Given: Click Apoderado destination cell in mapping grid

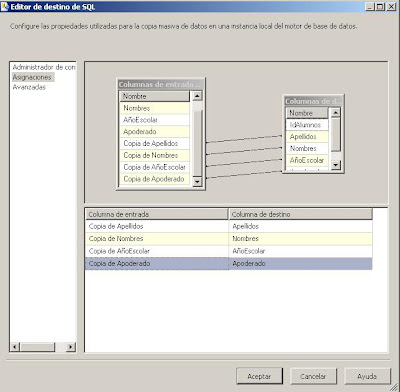Looking at the screenshot, I should point(300,263).
